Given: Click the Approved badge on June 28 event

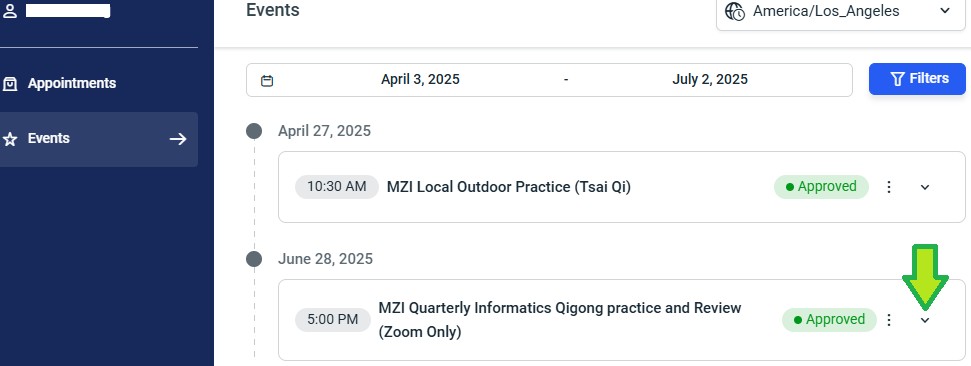Looking at the screenshot, I should (x=829, y=320).
